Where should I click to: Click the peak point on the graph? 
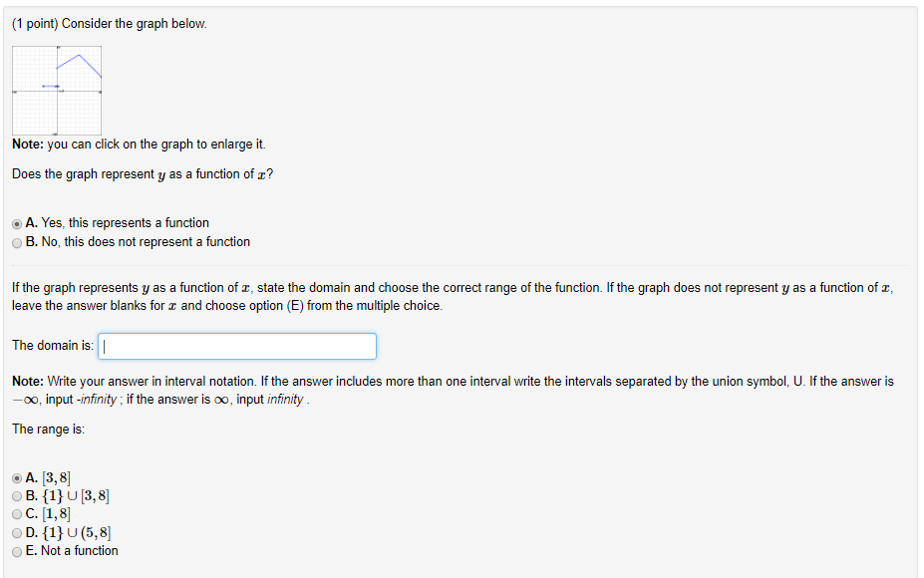[x=79, y=56]
